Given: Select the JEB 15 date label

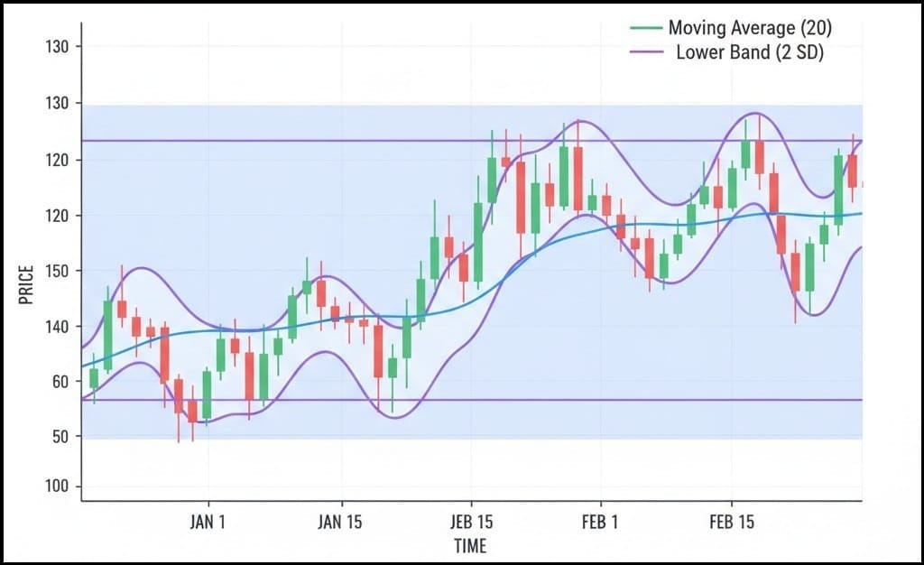Looking at the screenshot, I should [470, 522].
